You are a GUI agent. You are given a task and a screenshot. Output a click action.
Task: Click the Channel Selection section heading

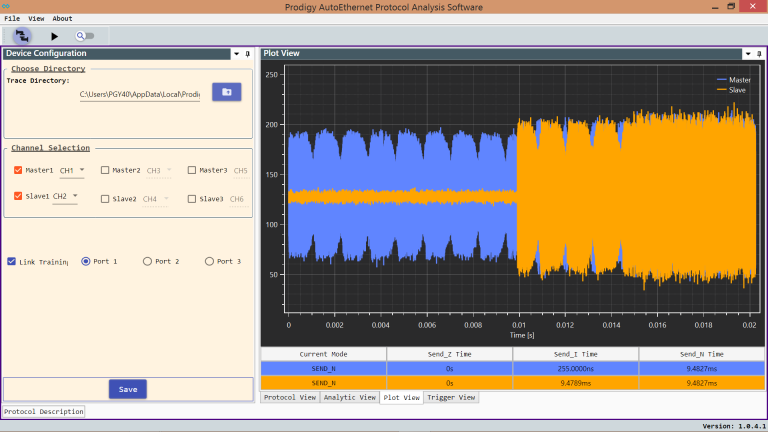point(50,148)
